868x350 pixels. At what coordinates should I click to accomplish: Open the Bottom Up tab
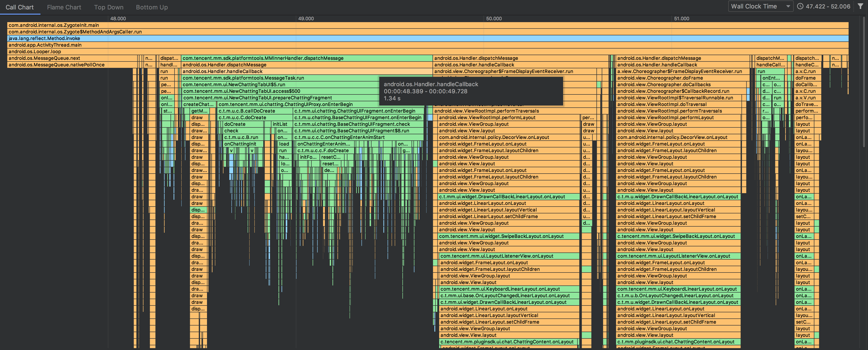coord(152,7)
